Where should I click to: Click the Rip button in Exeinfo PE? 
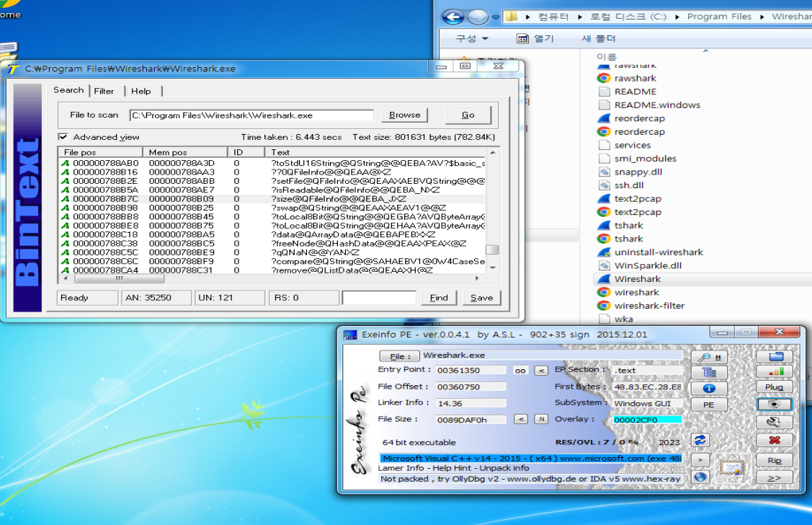[775, 460]
